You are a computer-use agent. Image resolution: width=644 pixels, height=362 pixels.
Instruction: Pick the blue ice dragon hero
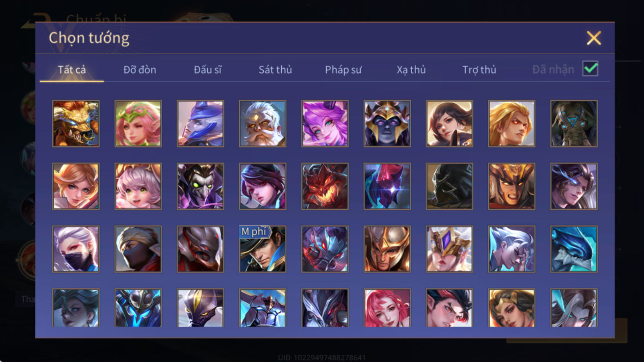click(574, 249)
